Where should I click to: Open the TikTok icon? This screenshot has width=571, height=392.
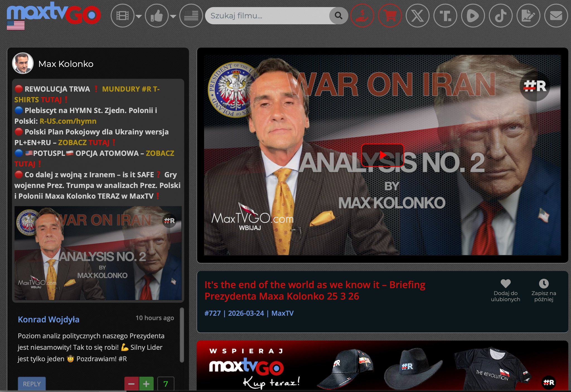click(501, 16)
